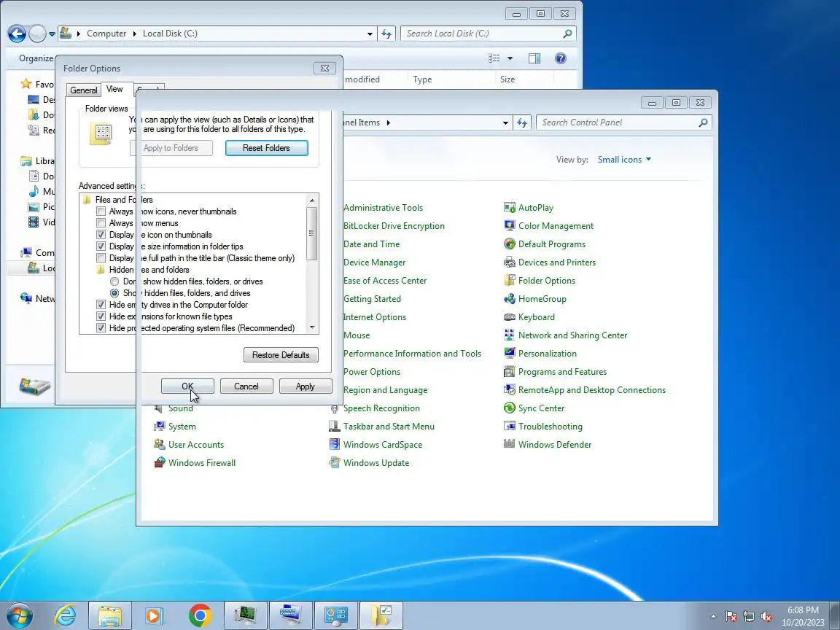Click Apply button in Folder Options
The image size is (840, 630).
(x=306, y=386)
